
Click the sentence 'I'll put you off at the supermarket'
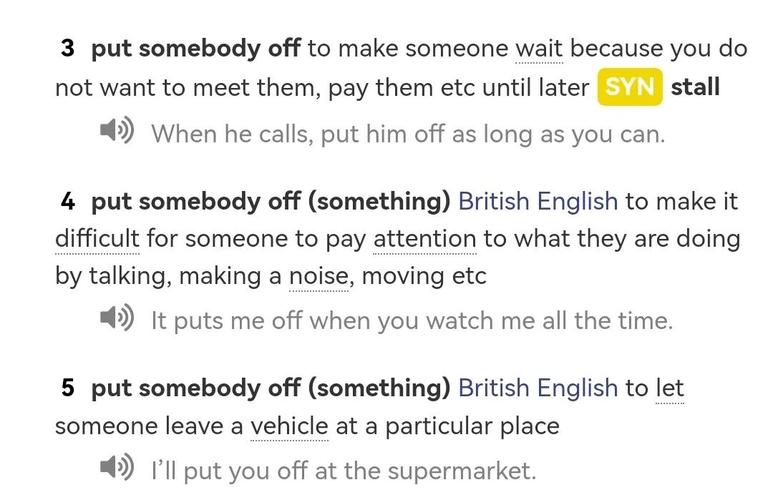point(344,471)
